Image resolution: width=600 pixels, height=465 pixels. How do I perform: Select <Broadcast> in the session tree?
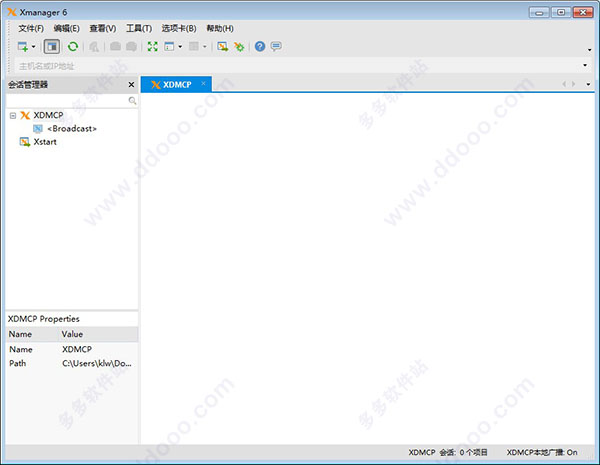(71, 129)
